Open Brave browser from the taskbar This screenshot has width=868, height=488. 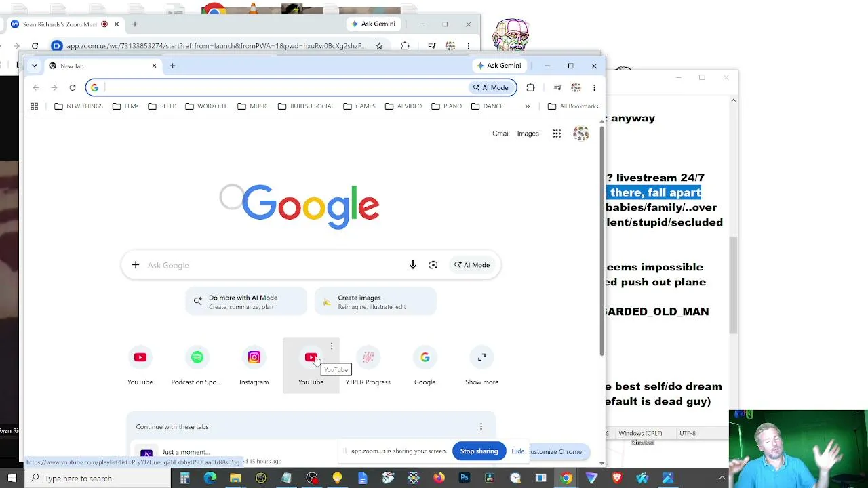click(x=617, y=479)
